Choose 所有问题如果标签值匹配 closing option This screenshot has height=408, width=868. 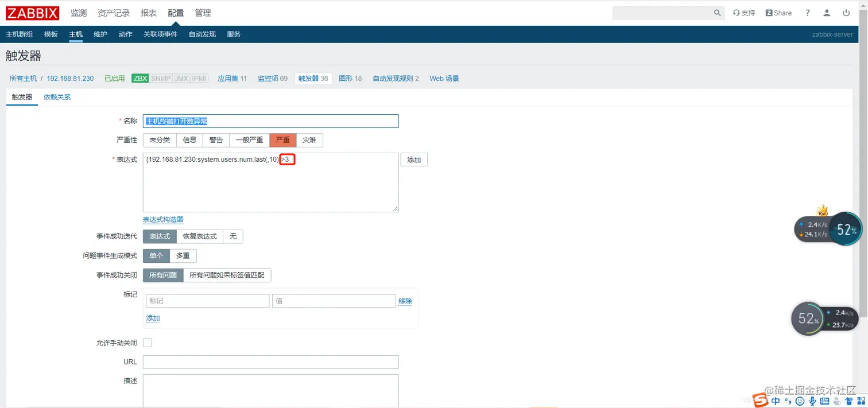tap(227, 275)
